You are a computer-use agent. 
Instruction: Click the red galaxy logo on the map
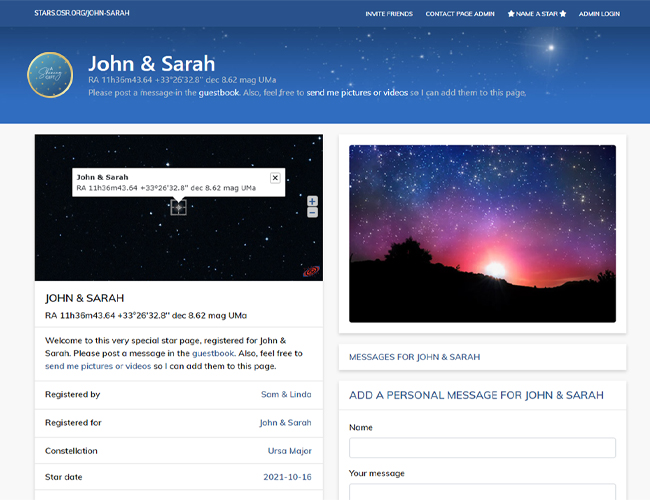[311, 270]
